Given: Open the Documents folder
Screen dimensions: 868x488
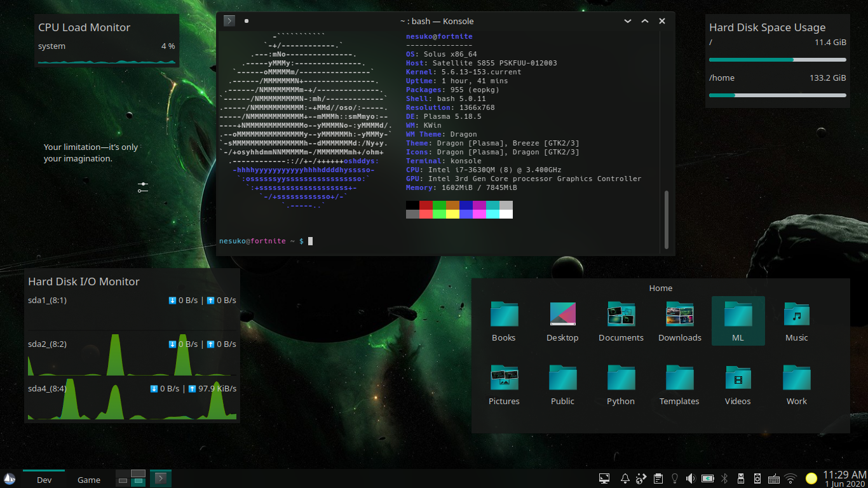Looking at the screenshot, I should [x=621, y=322].
